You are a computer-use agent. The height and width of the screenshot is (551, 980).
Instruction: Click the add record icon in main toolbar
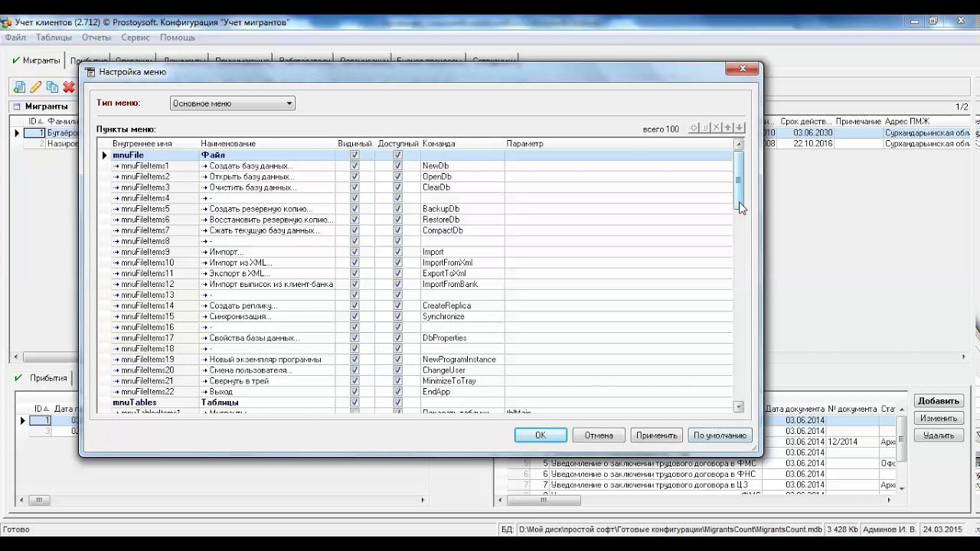(x=19, y=87)
